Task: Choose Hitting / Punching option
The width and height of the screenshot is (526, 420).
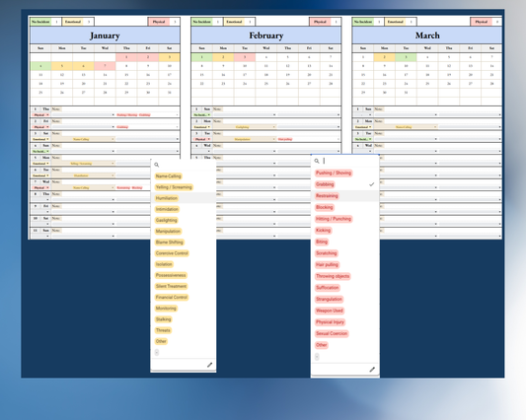Action: 334,219
